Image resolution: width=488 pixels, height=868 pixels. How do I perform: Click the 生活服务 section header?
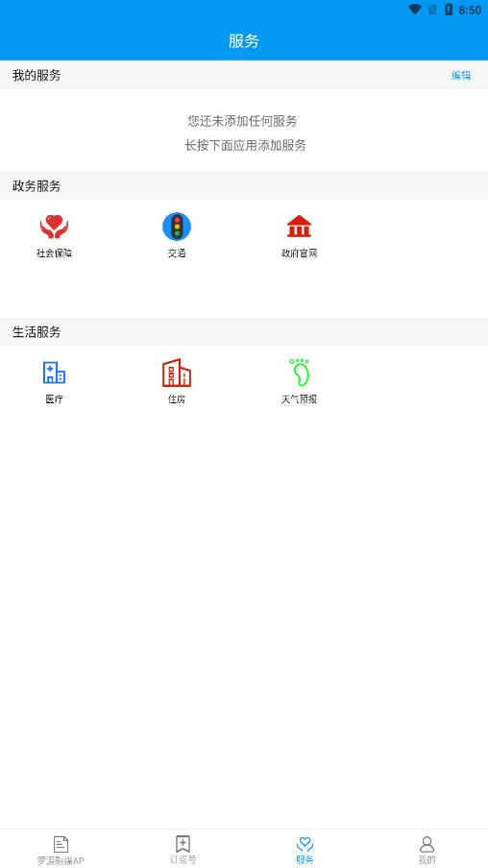[244, 331]
